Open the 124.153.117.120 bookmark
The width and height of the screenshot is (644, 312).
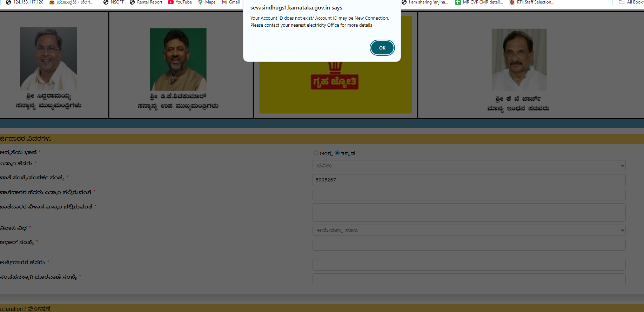(25, 2)
